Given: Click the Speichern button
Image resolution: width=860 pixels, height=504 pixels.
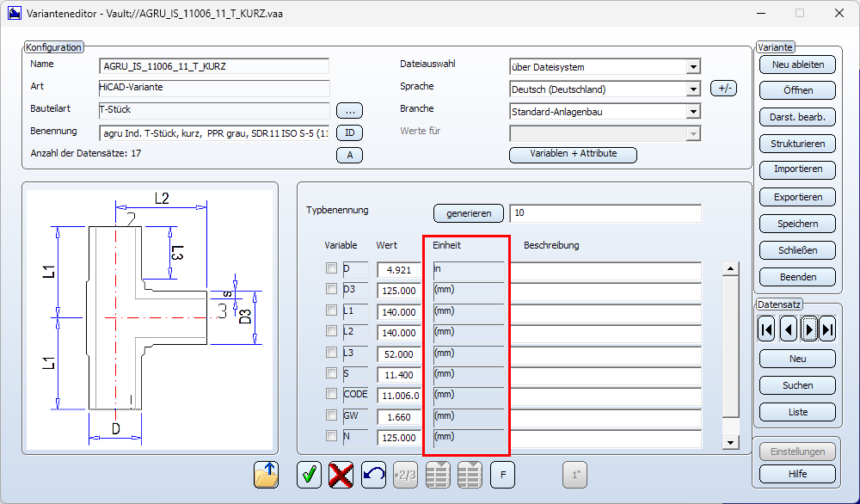Looking at the screenshot, I should click(x=797, y=224).
